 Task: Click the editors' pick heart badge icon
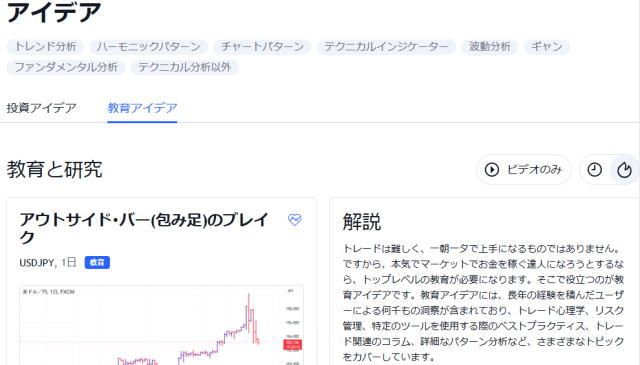[295, 220]
